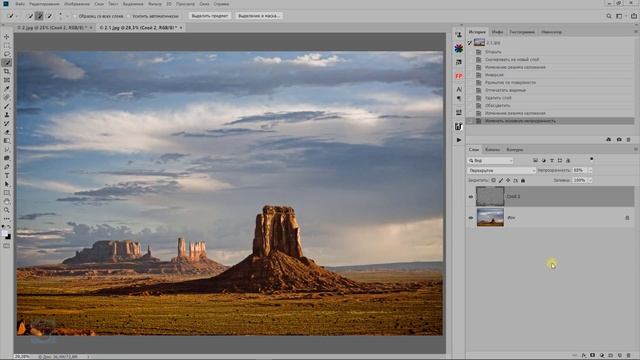Screen dimensions: 640x360
Task: Select the Healing Brush tool
Action: (7, 98)
